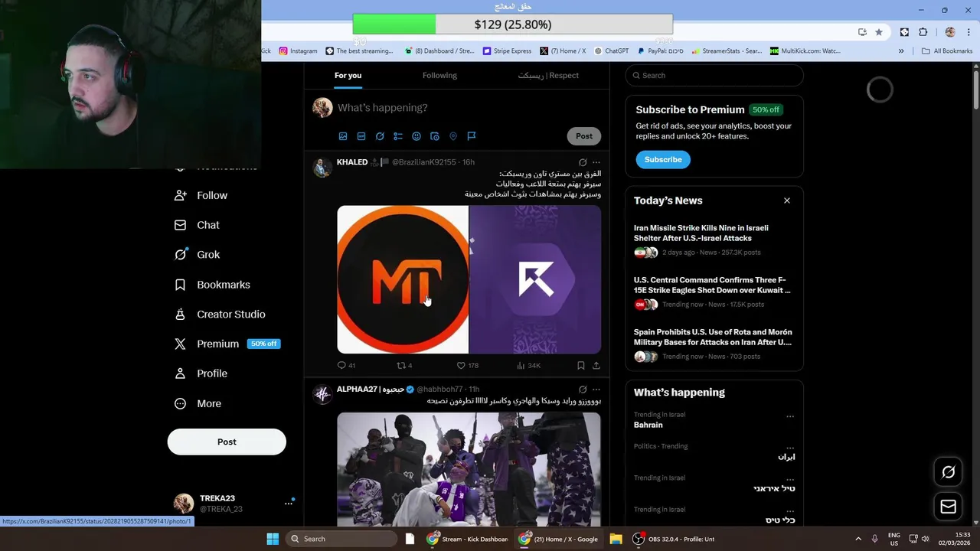Viewport: 980px width, 551px height.
Task: Bookmark this tab star icon in Chrome
Action: click(x=879, y=32)
